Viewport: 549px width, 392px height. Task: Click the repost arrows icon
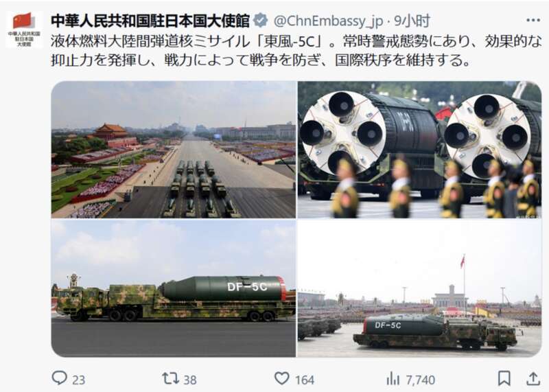pos(170,379)
